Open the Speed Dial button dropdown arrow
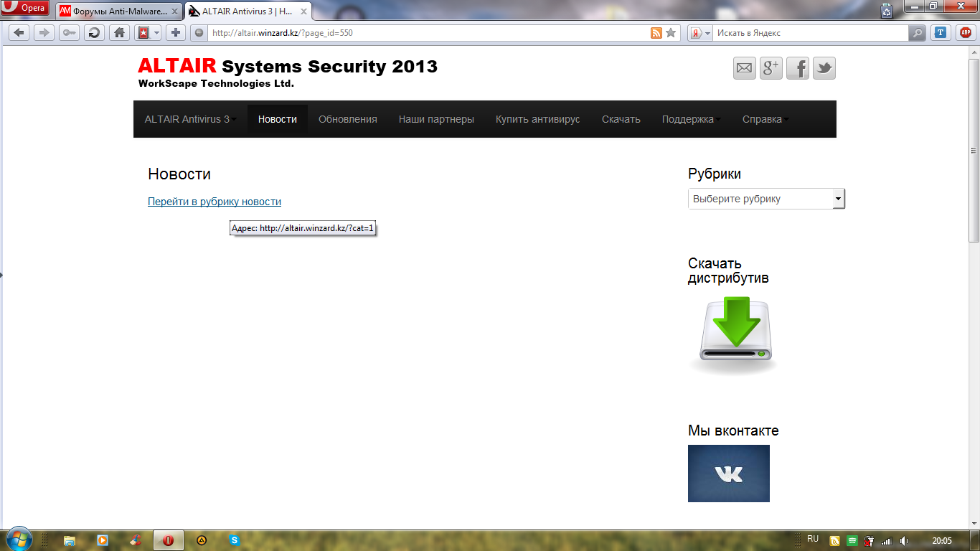980x551 pixels. tap(156, 33)
